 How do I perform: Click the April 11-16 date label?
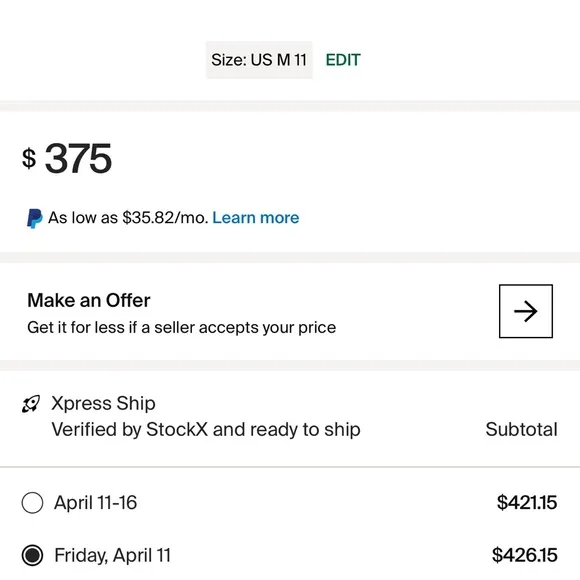tap(95, 503)
